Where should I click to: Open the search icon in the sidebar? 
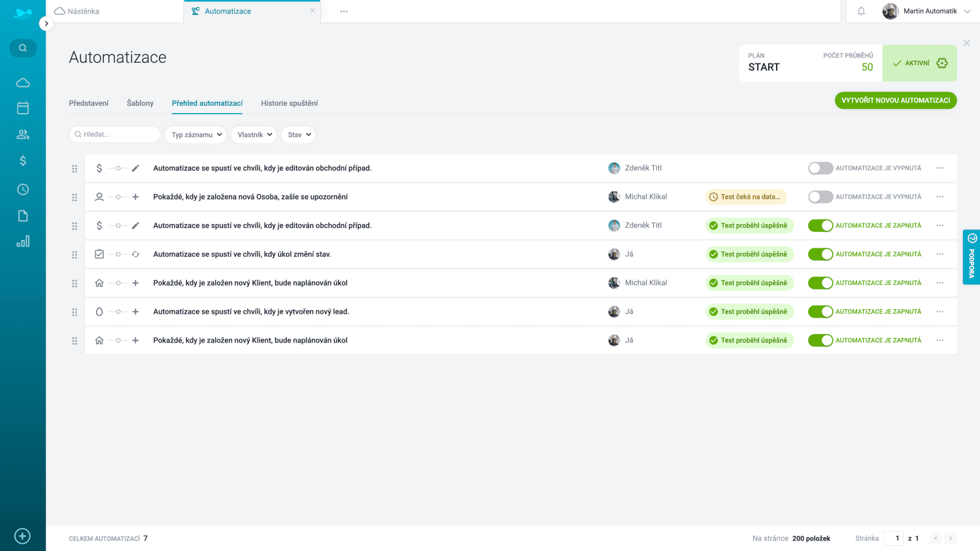click(x=23, y=48)
